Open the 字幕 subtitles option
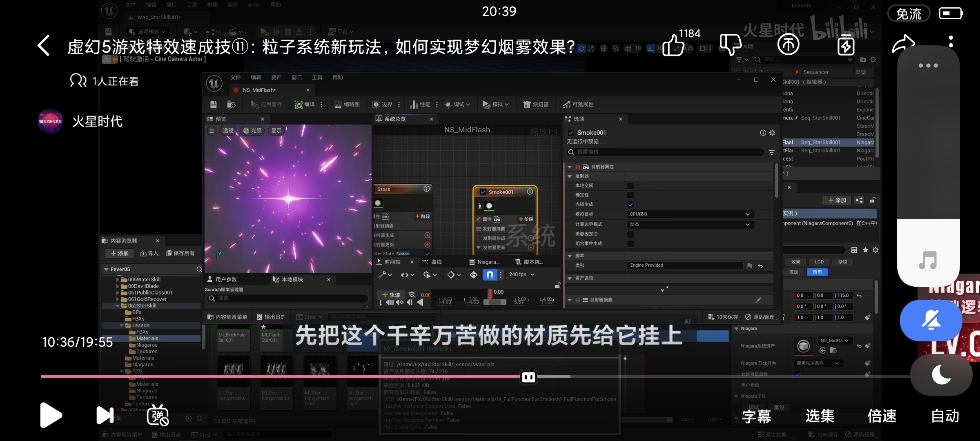 (756, 416)
